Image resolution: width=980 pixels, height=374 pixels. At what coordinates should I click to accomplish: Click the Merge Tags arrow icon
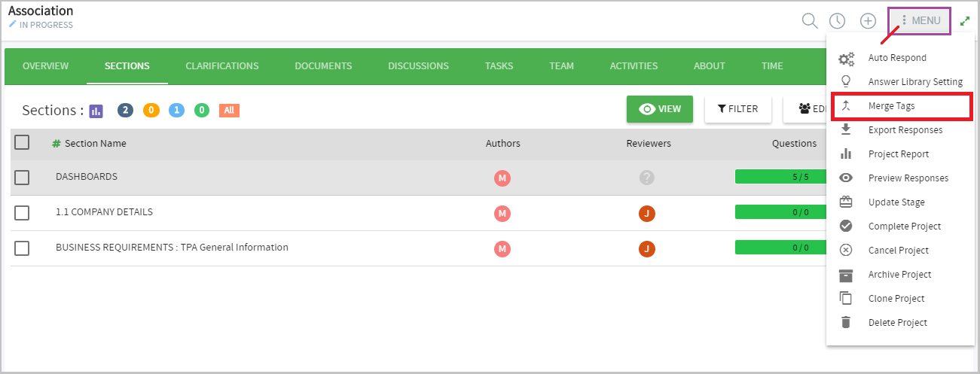(846, 106)
